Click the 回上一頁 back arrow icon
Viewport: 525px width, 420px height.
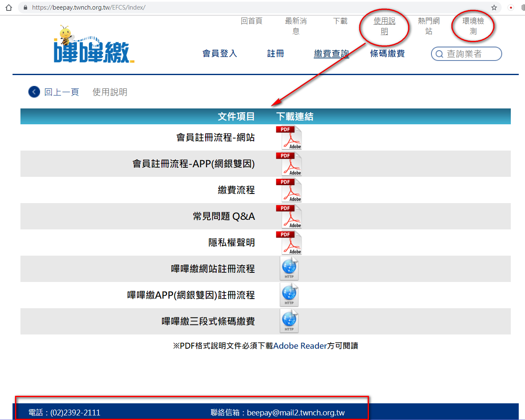click(x=34, y=92)
